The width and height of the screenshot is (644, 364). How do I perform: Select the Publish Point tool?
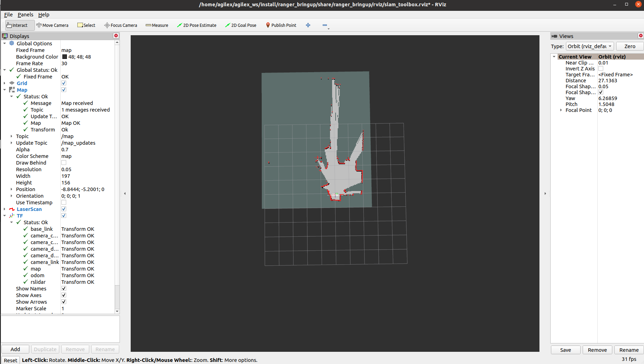pyautogui.click(x=281, y=25)
